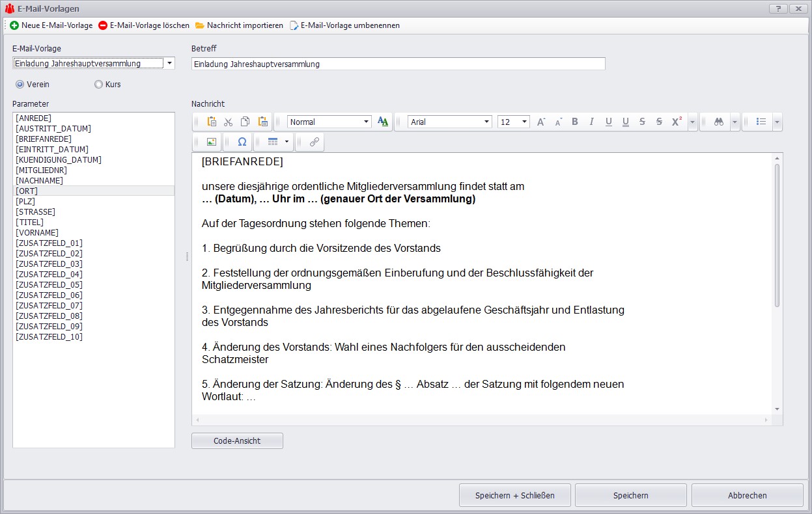Click the bullet list icon
Screen dimensions: 812x514
pyautogui.click(x=761, y=122)
